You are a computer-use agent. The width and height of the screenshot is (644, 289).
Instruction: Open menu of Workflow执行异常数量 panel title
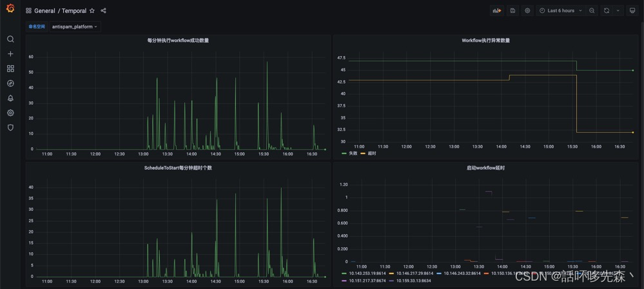486,40
